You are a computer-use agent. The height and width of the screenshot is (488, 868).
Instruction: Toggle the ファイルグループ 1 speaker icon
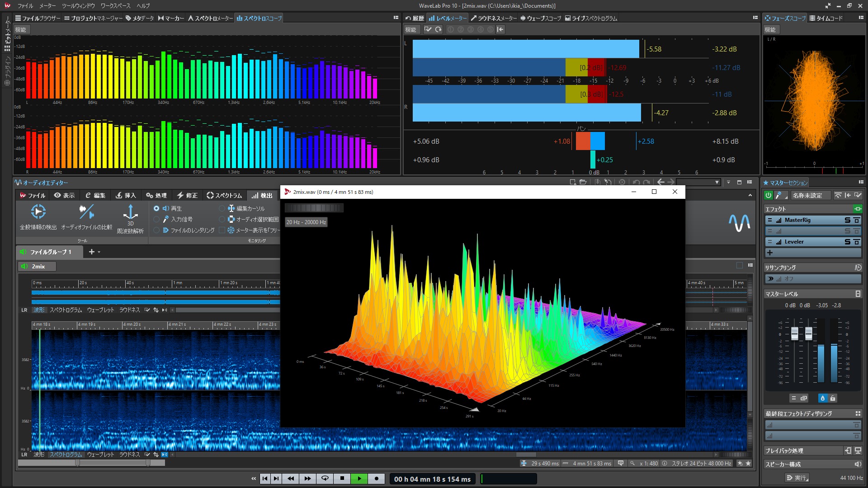coord(23,252)
